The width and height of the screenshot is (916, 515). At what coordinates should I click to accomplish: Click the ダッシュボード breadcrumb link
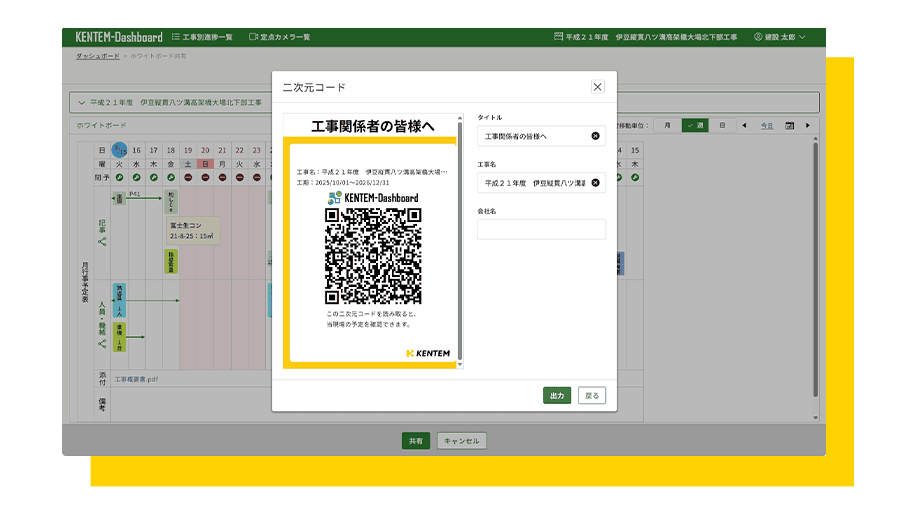point(98,56)
